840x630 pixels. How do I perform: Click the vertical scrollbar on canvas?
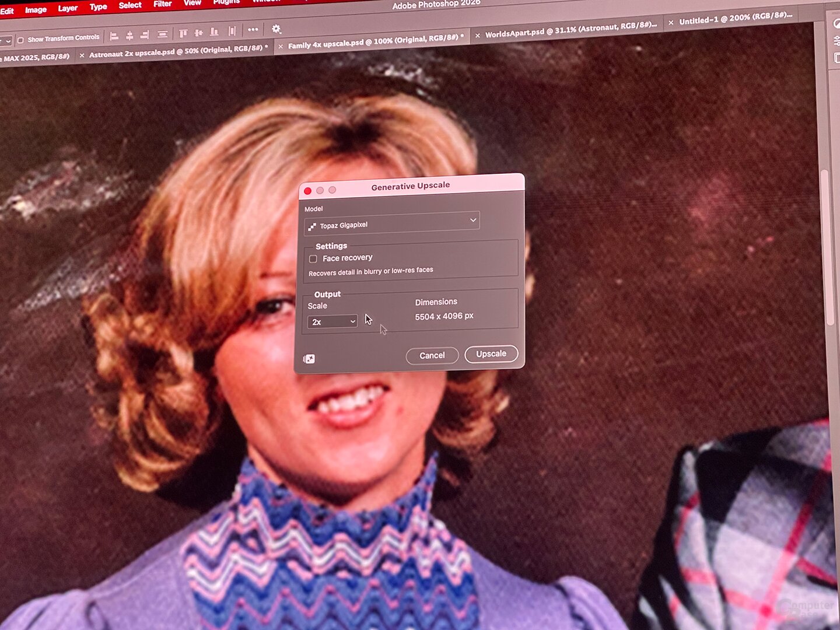825,245
